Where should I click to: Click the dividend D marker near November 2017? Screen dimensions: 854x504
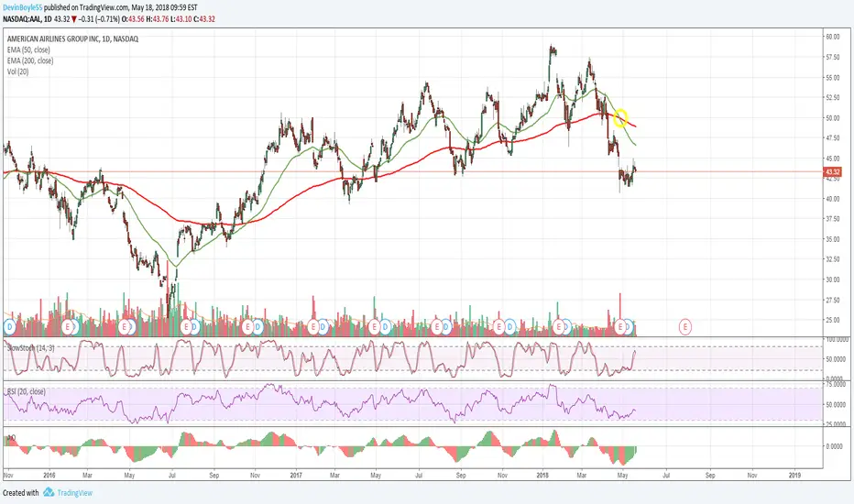pos(509,327)
